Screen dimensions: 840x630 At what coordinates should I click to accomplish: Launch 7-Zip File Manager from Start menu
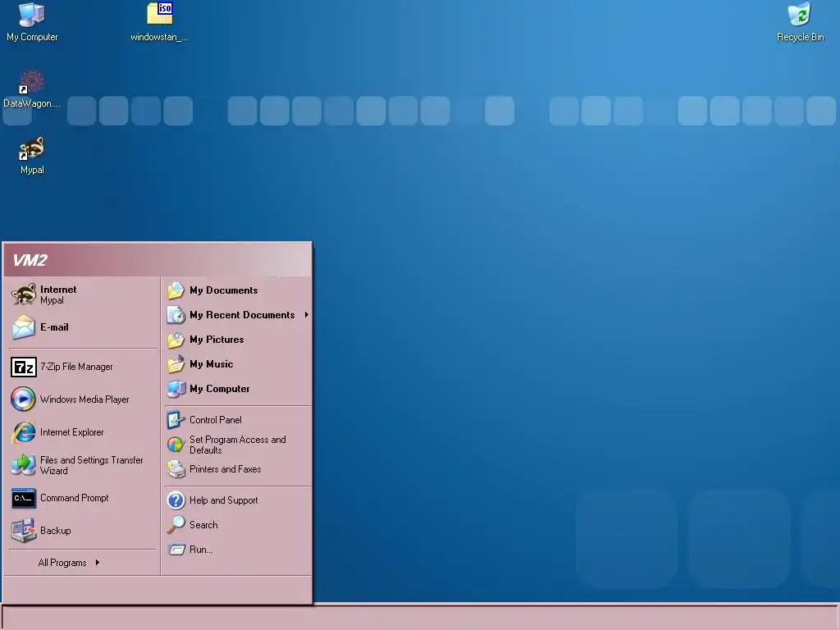(x=76, y=367)
